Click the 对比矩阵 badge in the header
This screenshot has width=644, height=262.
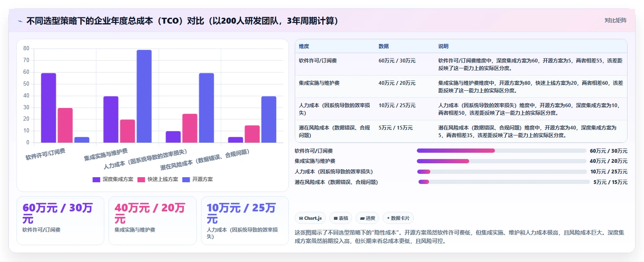(x=615, y=20)
